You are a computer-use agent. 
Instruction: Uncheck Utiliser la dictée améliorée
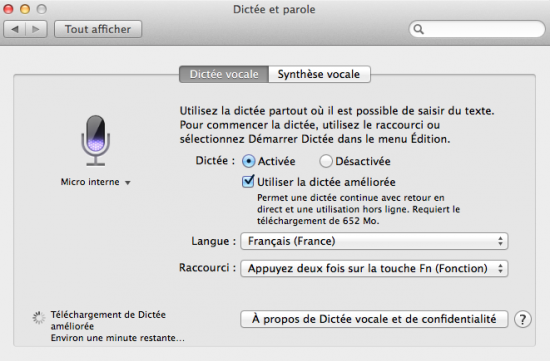pyautogui.click(x=248, y=181)
